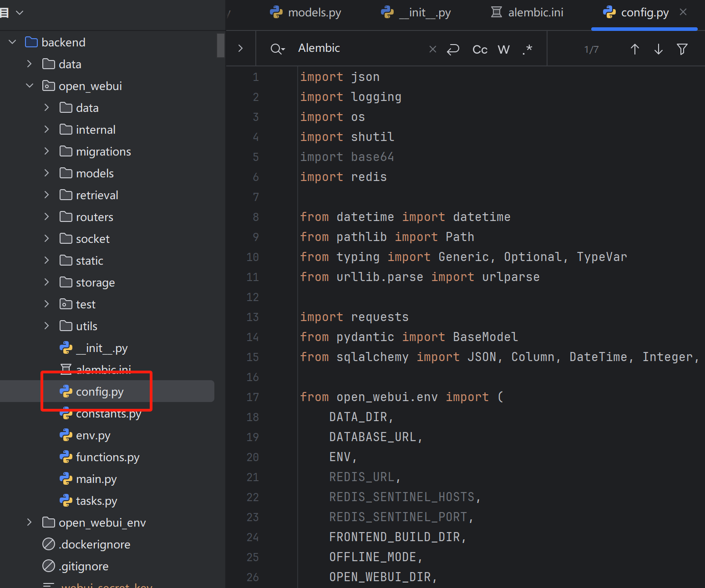Expand the open_webui_env folder

click(29, 522)
